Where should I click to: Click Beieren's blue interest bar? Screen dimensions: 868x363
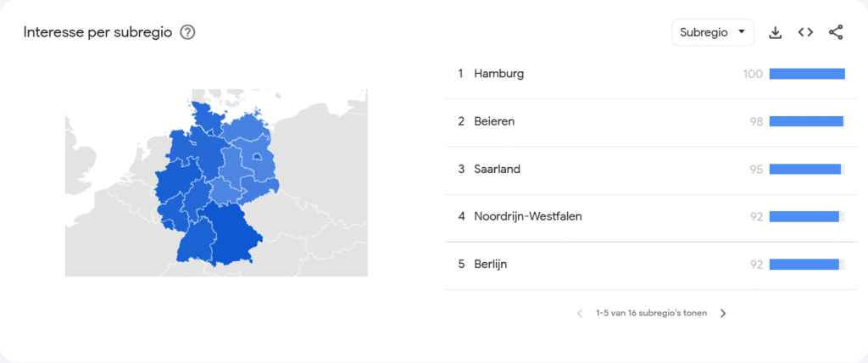(x=806, y=121)
